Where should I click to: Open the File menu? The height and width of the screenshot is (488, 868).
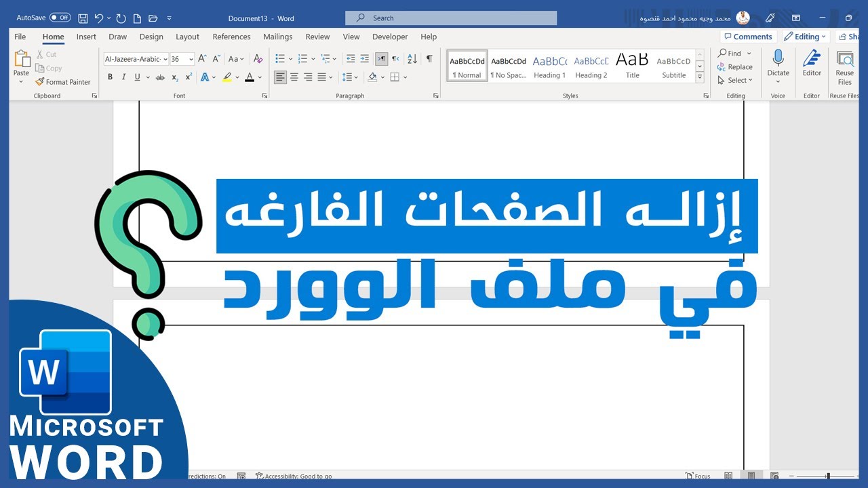coord(20,37)
